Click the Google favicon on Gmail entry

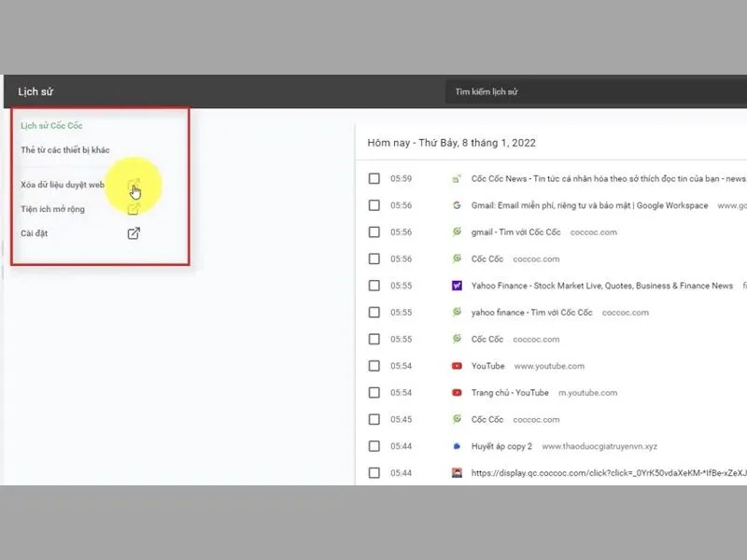457,205
